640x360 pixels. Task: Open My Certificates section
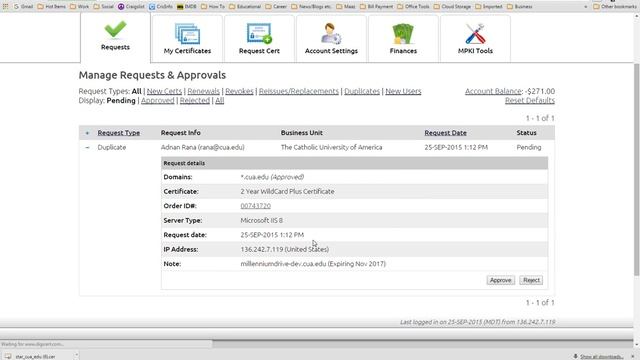pos(187,39)
